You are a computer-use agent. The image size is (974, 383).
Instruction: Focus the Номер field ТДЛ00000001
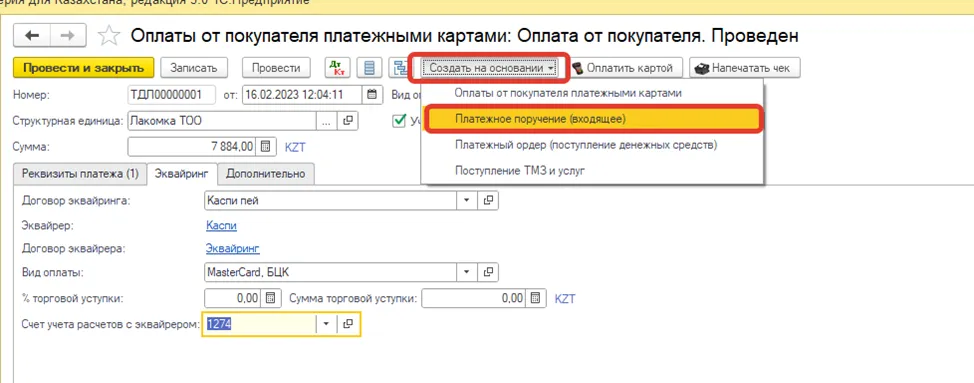(x=171, y=95)
